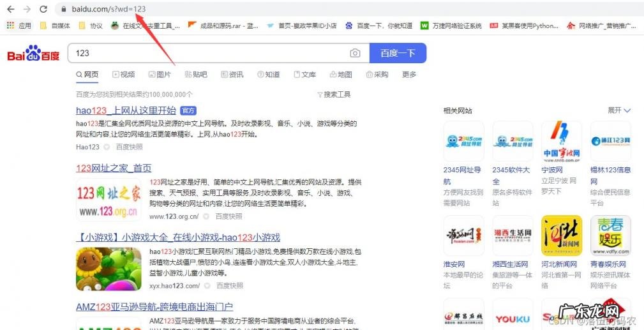Open the hao123_上网从这里开始 result
644x330 pixels.
(126, 110)
